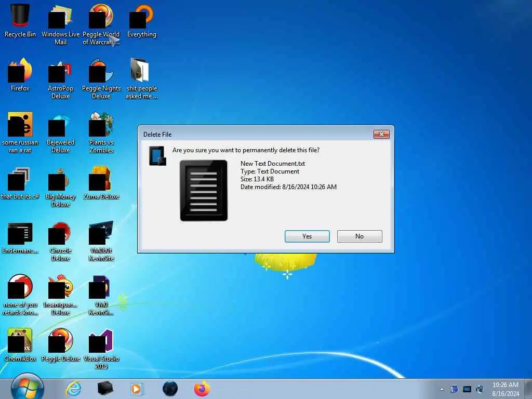Select the Chuzzle Deluxe desktop icon
Viewport: 532px width, 399px height.
coord(60,241)
